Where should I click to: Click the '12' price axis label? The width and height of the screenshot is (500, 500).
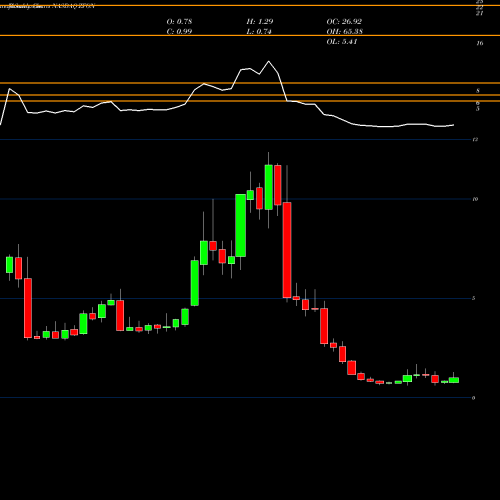pyautogui.click(x=475, y=139)
